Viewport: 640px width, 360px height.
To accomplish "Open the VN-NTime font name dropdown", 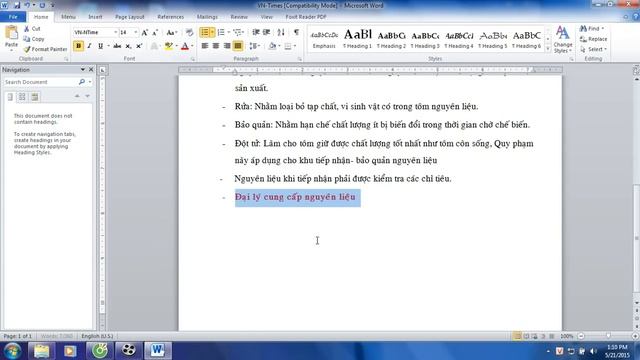I will [116, 32].
